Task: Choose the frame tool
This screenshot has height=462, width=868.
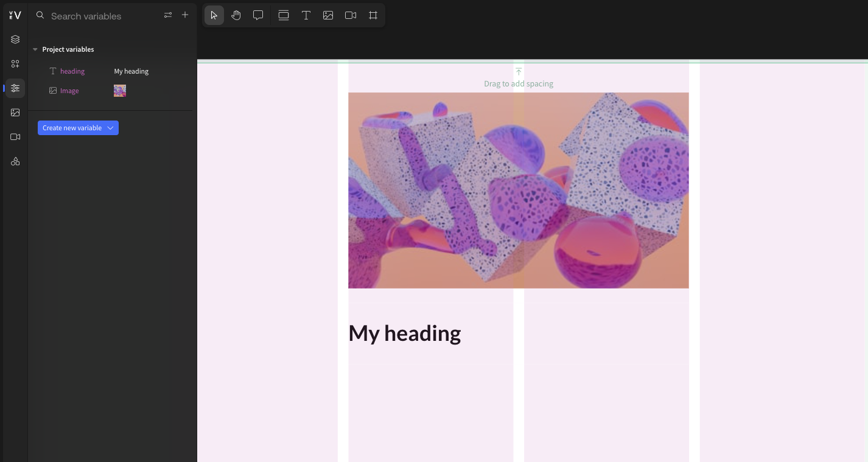Action: click(373, 15)
